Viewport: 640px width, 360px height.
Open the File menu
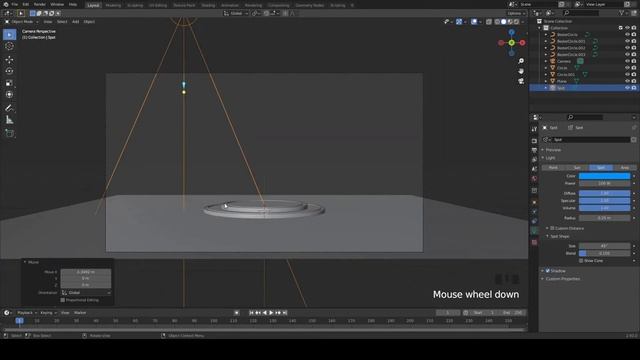(14, 4)
